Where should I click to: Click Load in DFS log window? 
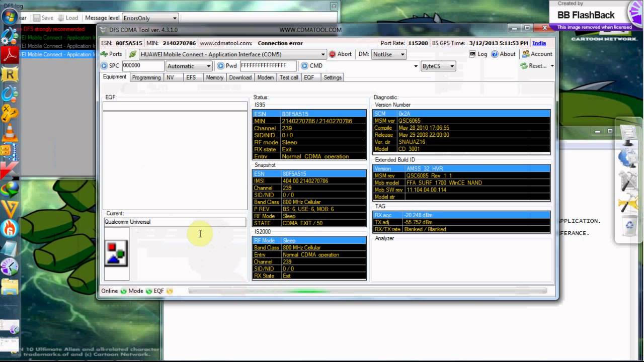(68, 18)
